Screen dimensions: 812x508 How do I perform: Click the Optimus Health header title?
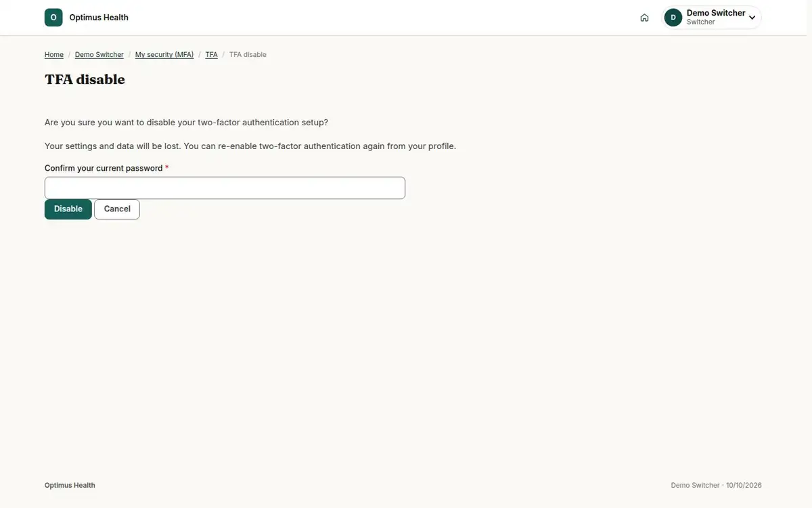pyautogui.click(x=99, y=18)
